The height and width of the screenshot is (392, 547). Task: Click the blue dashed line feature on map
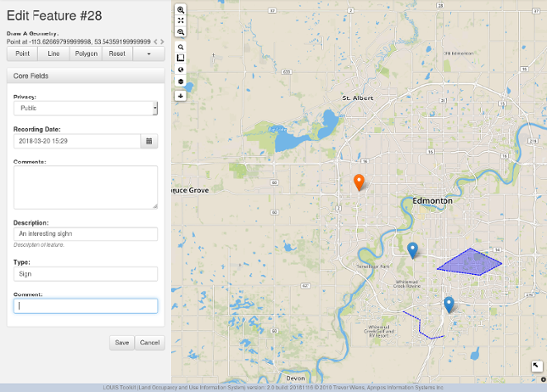click(420, 326)
